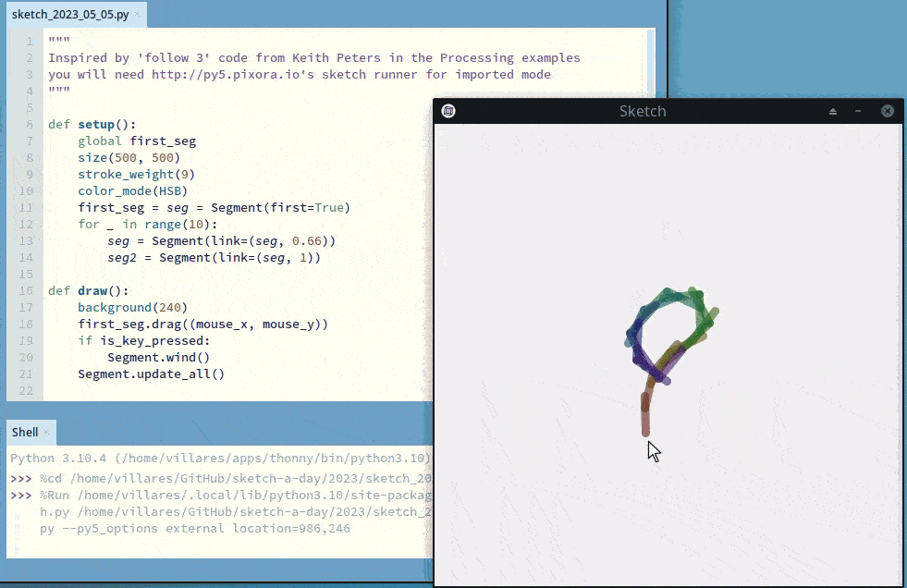The image size is (907, 588).
Task: Close the Shell panel tab
Action: tap(46, 432)
